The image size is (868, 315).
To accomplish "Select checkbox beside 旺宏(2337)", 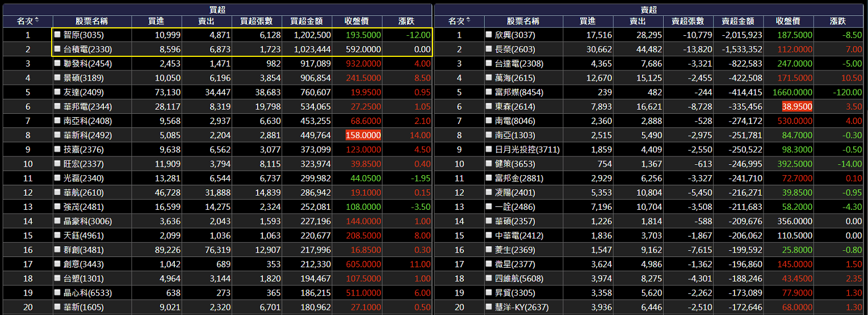I will [57, 164].
